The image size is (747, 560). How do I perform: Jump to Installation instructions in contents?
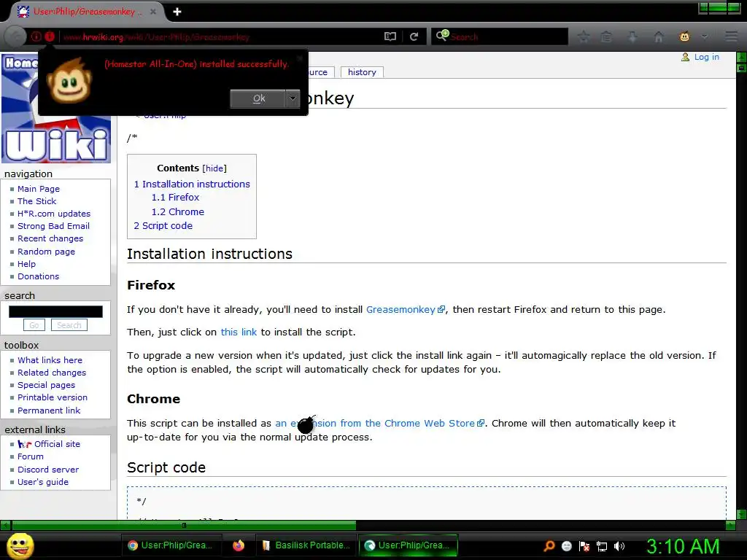point(192,184)
